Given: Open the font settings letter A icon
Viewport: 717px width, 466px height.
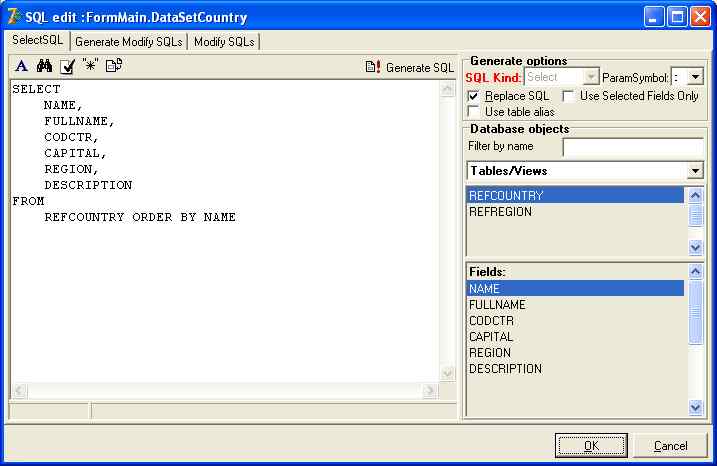Looking at the screenshot, I should pyautogui.click(x=21, y=66).
